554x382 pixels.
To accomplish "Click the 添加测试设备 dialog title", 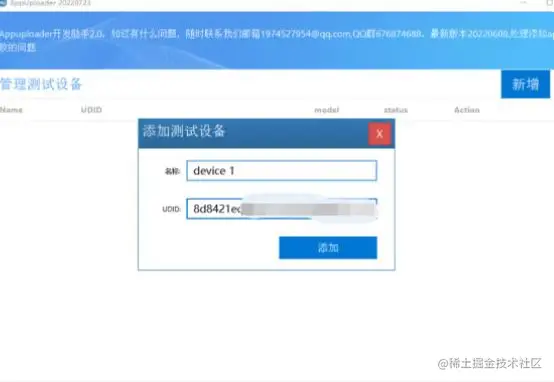I will coord(184,131).
